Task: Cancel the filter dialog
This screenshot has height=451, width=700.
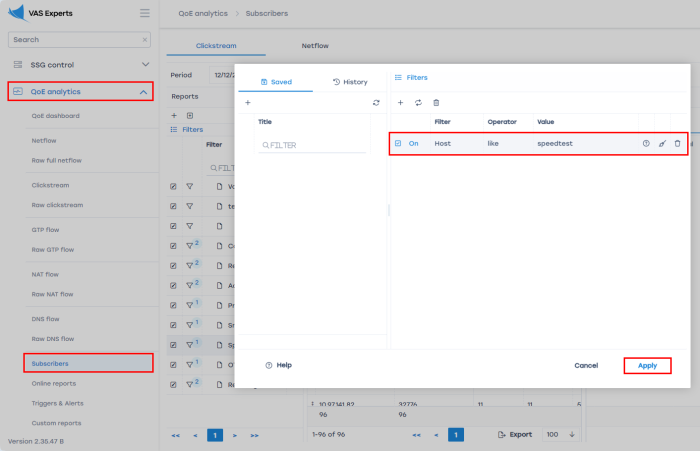Action: 586,365
